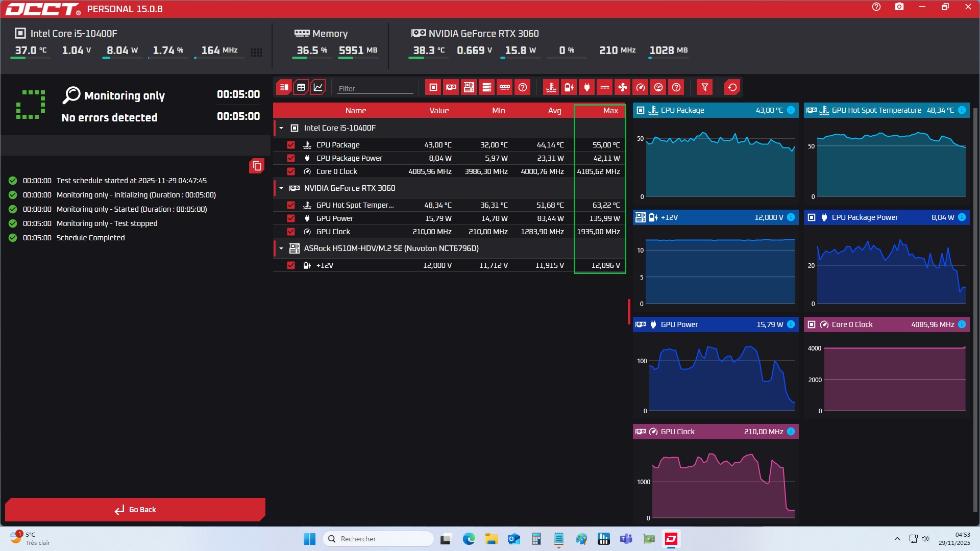Uncheck the CPU Package sensor checkbox
Image resolution: width=980 pixels, height=551 pixels.
[291, 145]
